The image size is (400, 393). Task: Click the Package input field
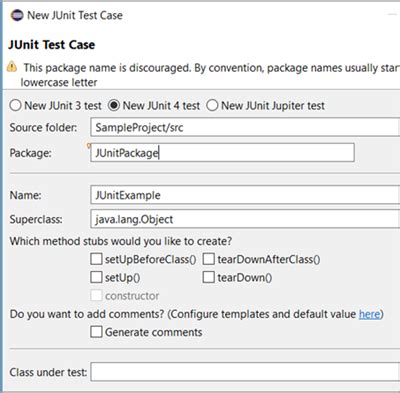pos(222,153)
